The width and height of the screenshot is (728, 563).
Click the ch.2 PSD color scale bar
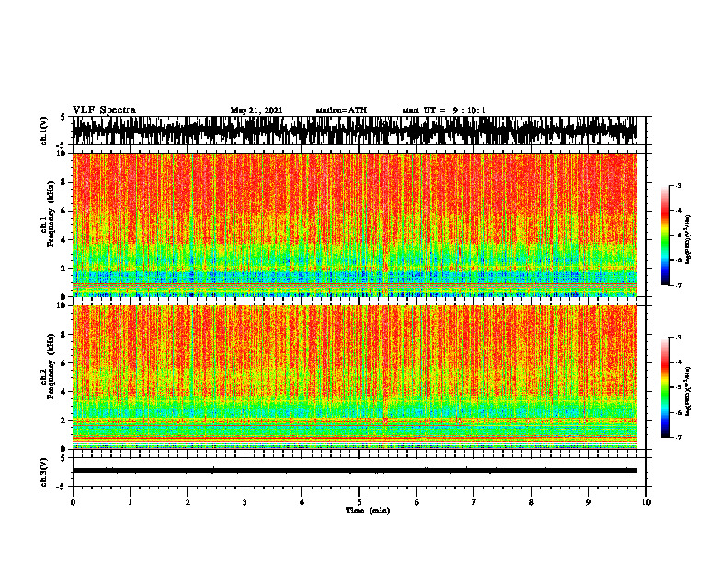[665, 387]
